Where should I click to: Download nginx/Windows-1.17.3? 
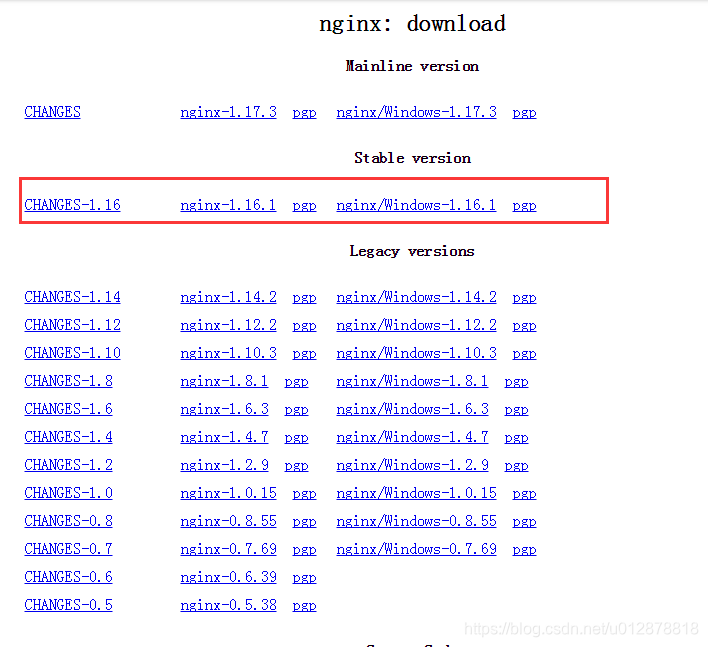416,112
